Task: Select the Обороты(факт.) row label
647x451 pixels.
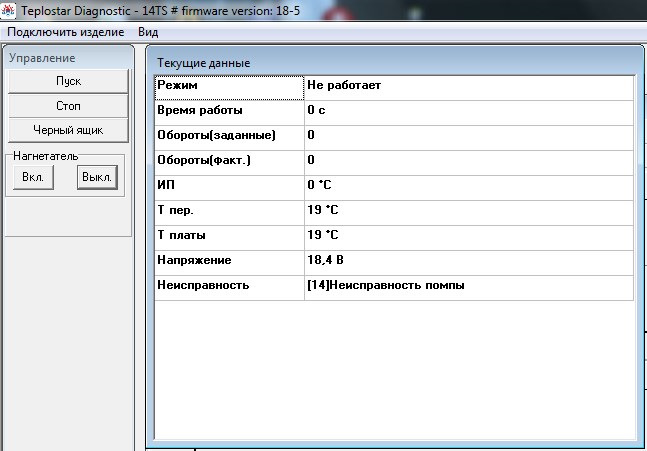Action: coord(229,163)
